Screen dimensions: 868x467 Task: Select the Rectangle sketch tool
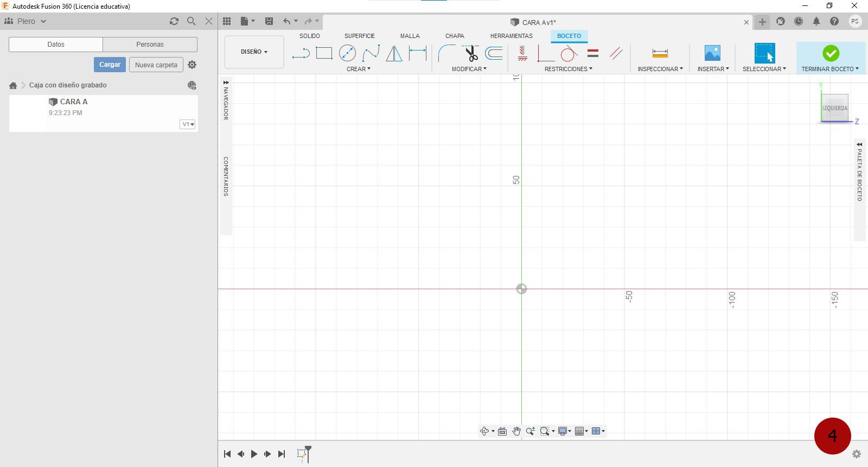pos(324,53)
